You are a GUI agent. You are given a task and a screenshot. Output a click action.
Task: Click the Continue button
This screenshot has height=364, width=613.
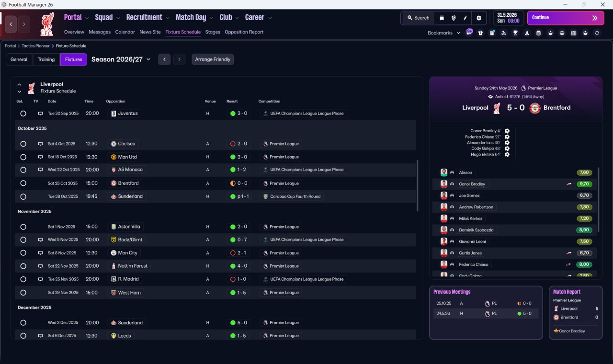(x=566, y=18)
